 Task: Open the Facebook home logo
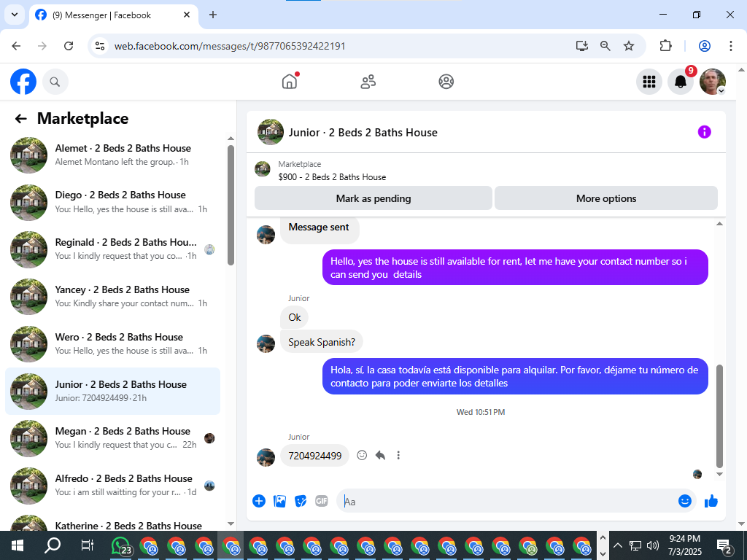(23, 82)
